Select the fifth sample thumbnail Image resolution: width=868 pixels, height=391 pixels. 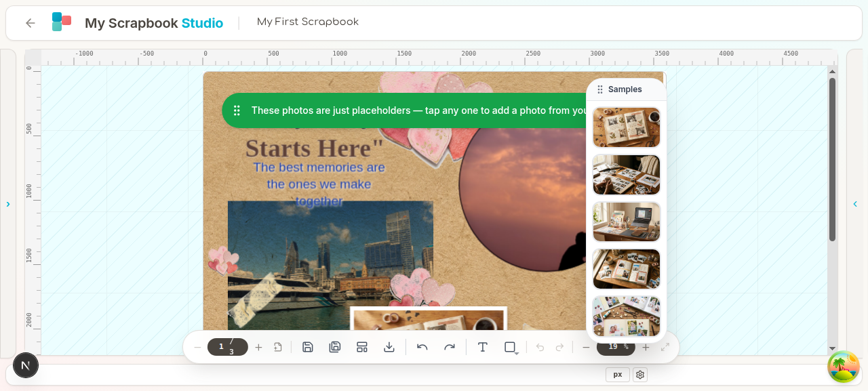coord(627,316)
